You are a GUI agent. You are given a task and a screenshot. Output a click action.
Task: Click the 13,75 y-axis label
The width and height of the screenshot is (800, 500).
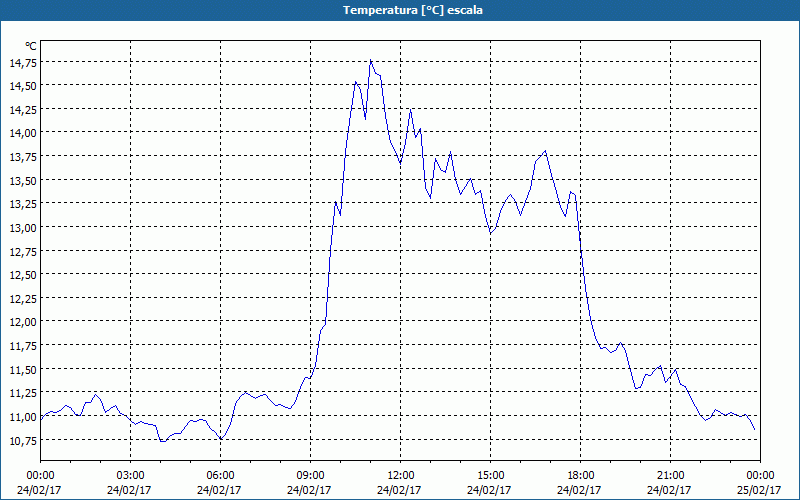tap(23, 157)
